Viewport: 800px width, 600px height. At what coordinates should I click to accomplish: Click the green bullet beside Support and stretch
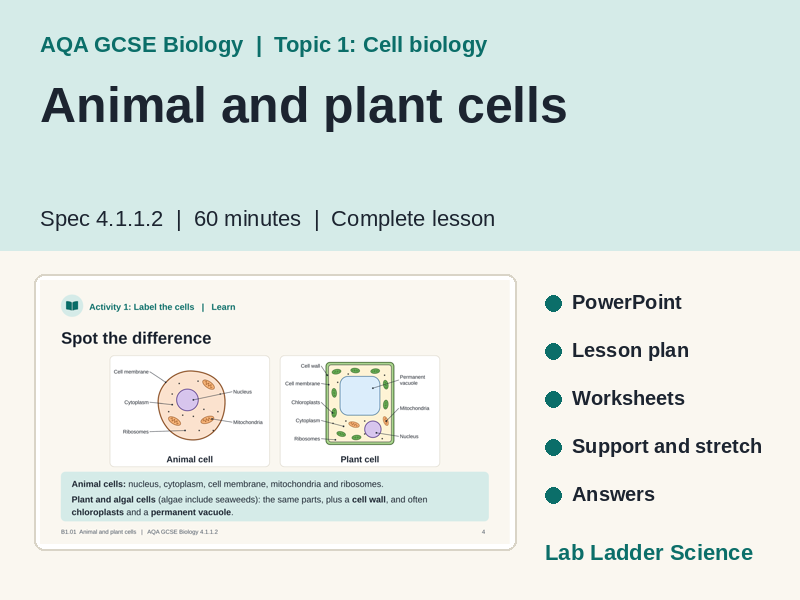(553, 447)
